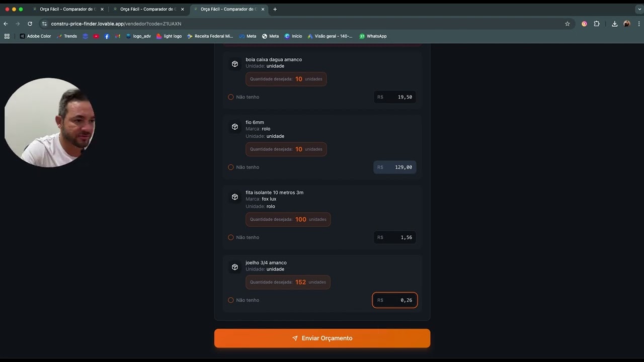644x362 pixels.
Task: Mark fita isolante 10 metros as Não tenho
Action: click(231, 237)
